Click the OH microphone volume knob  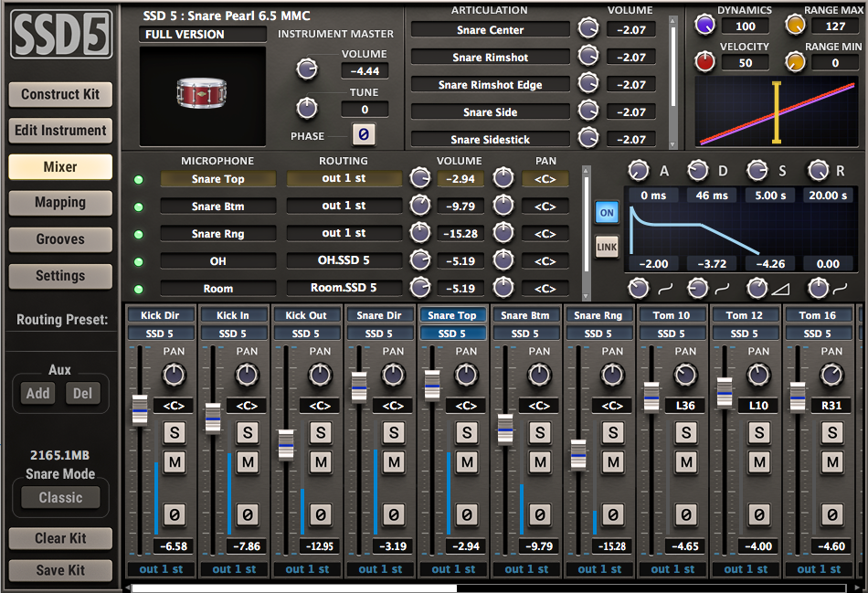[420, 259]
